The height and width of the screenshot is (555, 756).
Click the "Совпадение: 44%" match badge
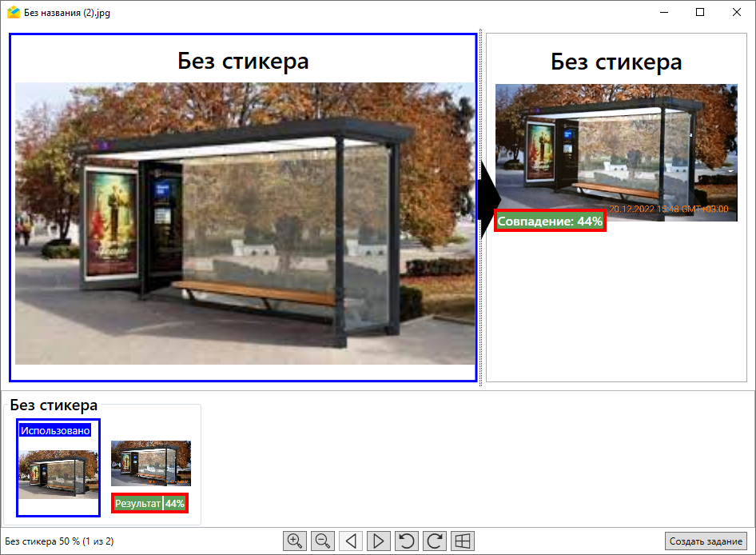550,222
